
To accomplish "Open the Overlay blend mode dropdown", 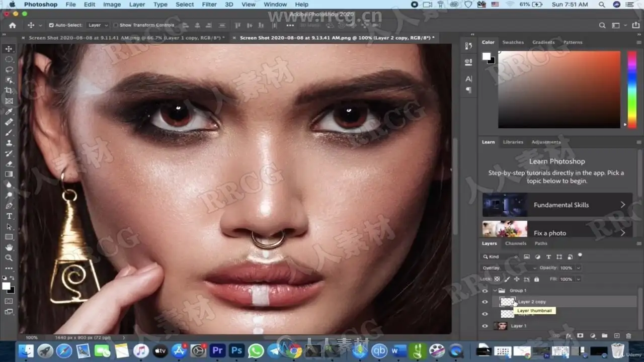I will [x=508, y=268].
